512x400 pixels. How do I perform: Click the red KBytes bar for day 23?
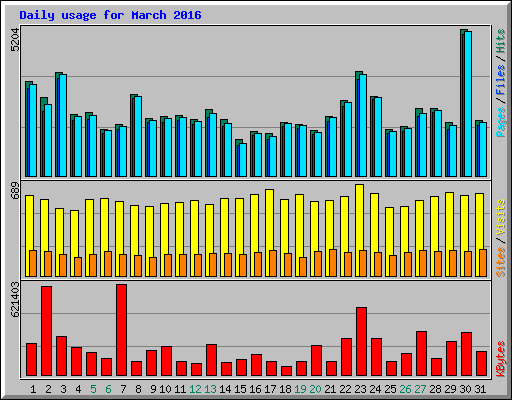(362, 342)
